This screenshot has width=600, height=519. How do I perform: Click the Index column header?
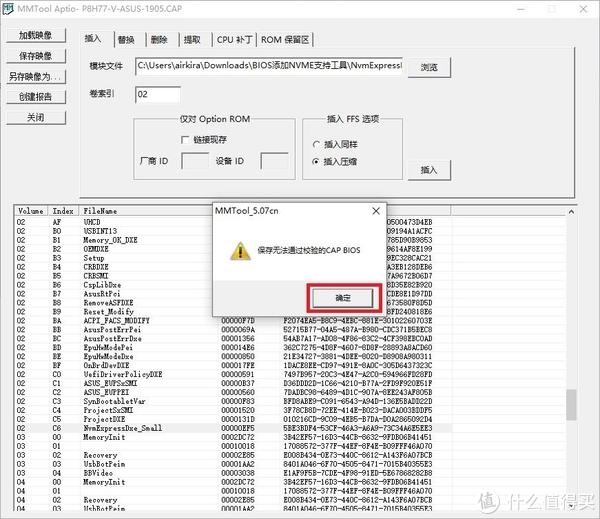click(x=63, y=211)
